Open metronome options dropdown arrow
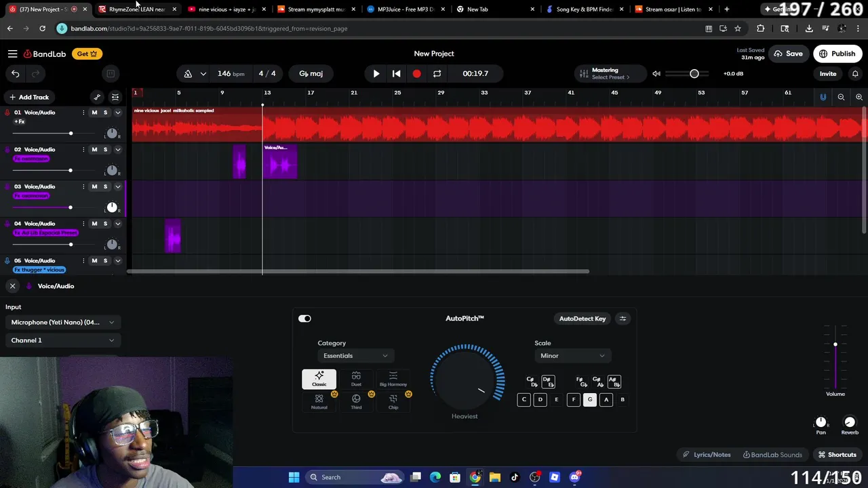This screenshot has height=488, width=868. coord(203,73)
